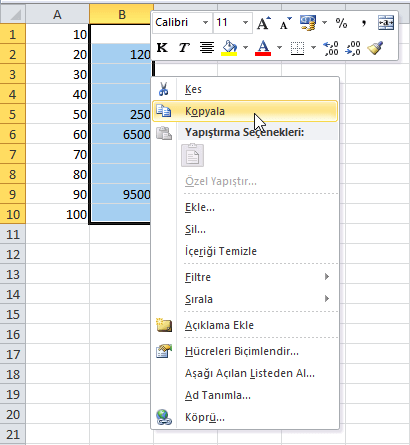Expand the Filtre submenu
This screenshot has width=410, height=445.
tap(245, 277)
